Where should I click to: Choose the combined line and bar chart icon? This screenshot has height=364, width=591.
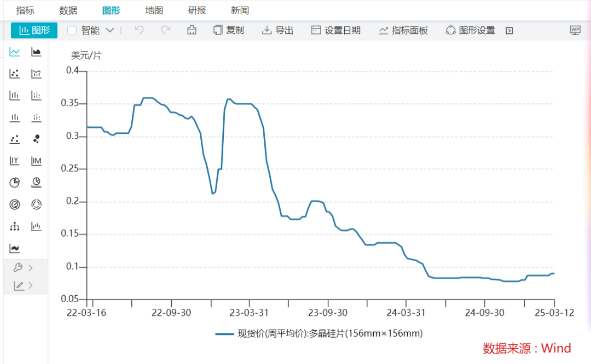(36, 74)
